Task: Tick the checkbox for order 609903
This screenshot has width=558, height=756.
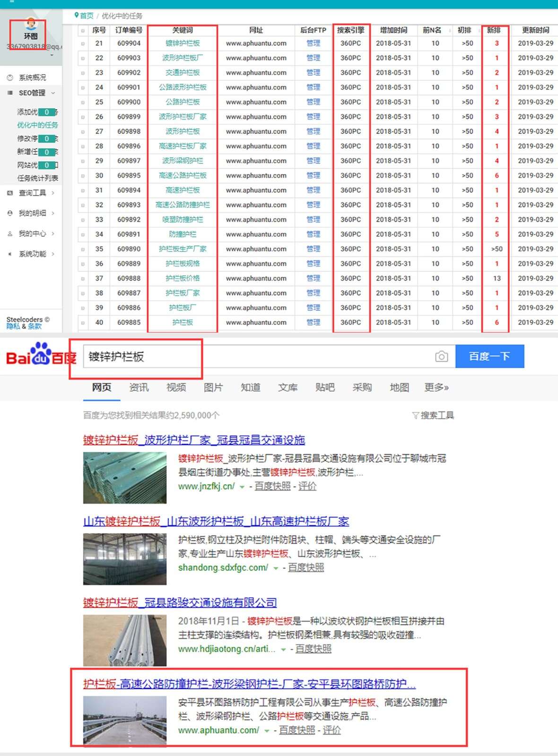Action: 83,58
